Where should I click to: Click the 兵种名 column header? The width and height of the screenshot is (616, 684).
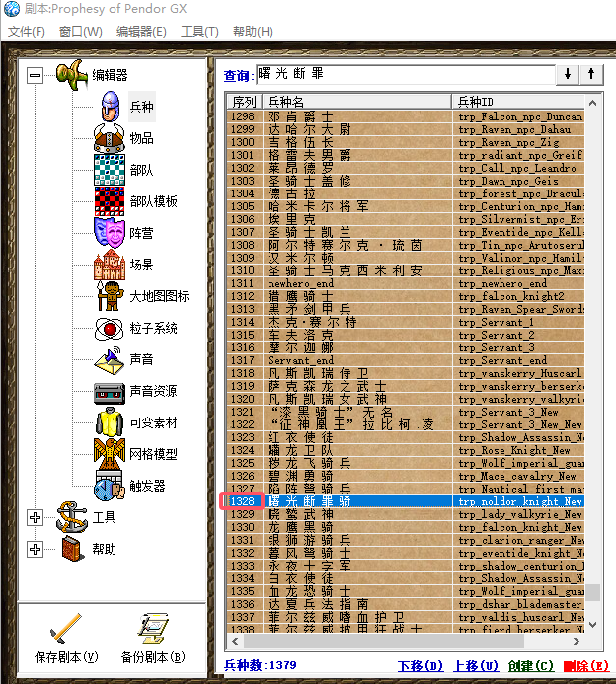(356, 102)
